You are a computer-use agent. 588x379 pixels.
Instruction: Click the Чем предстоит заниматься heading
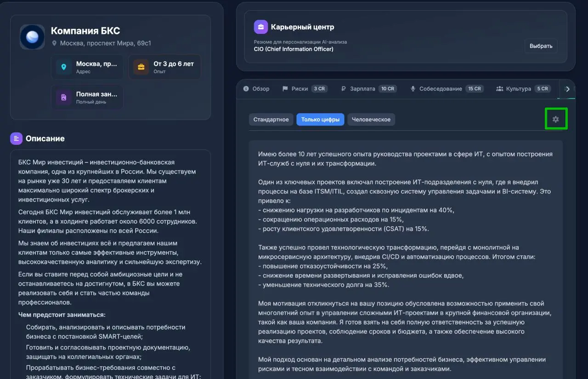[62, 315]
